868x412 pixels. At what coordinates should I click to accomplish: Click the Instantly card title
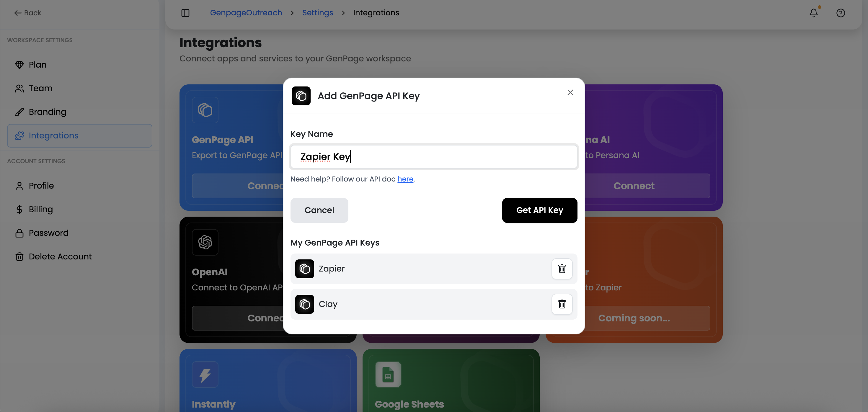point(213,404)
